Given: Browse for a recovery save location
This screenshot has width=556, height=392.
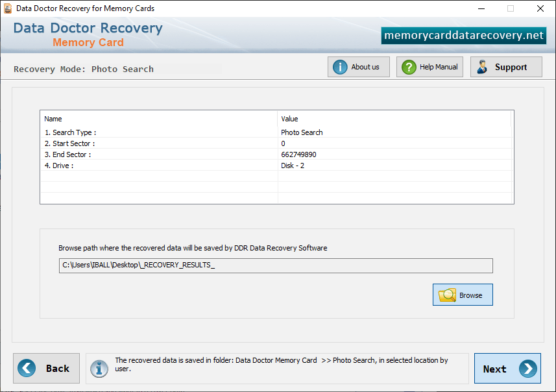Looking at the screenshot, I should 463,295.
